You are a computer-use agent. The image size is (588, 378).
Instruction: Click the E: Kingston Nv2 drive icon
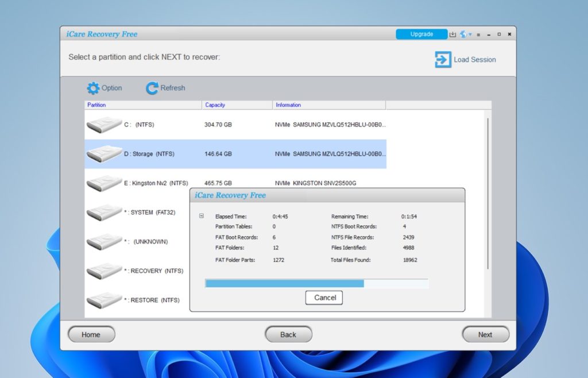(x=104, y=183)
